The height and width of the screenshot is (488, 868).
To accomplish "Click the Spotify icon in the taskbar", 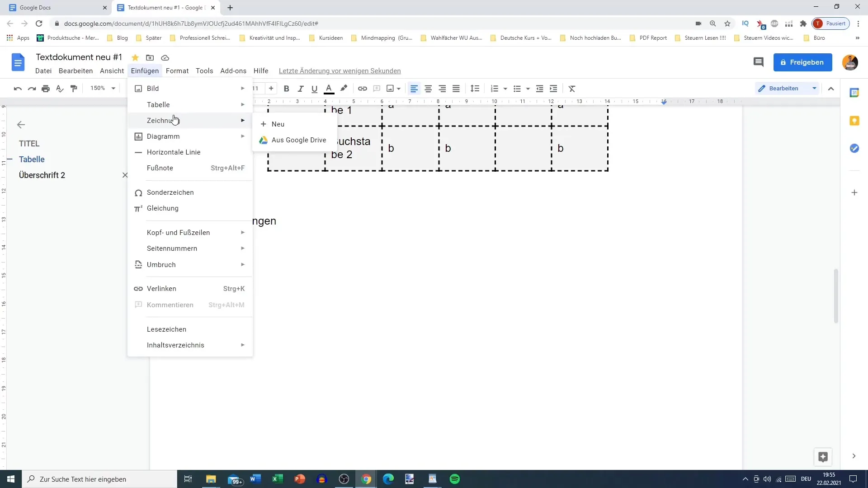I will point(455,479).
